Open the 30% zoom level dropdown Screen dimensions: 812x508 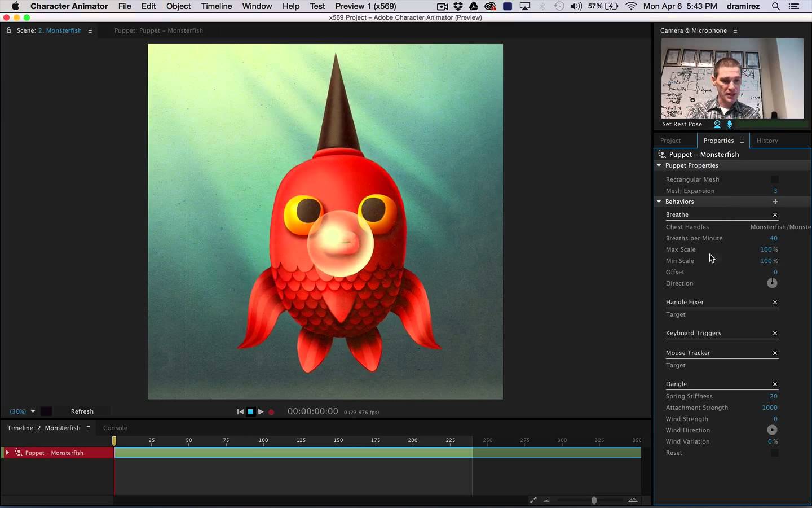coord(32,411)
